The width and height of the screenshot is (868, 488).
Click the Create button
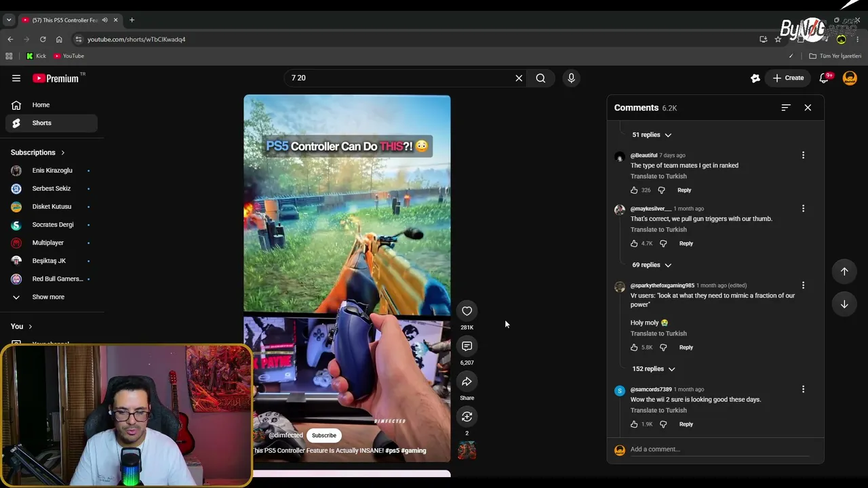point(788,78)
